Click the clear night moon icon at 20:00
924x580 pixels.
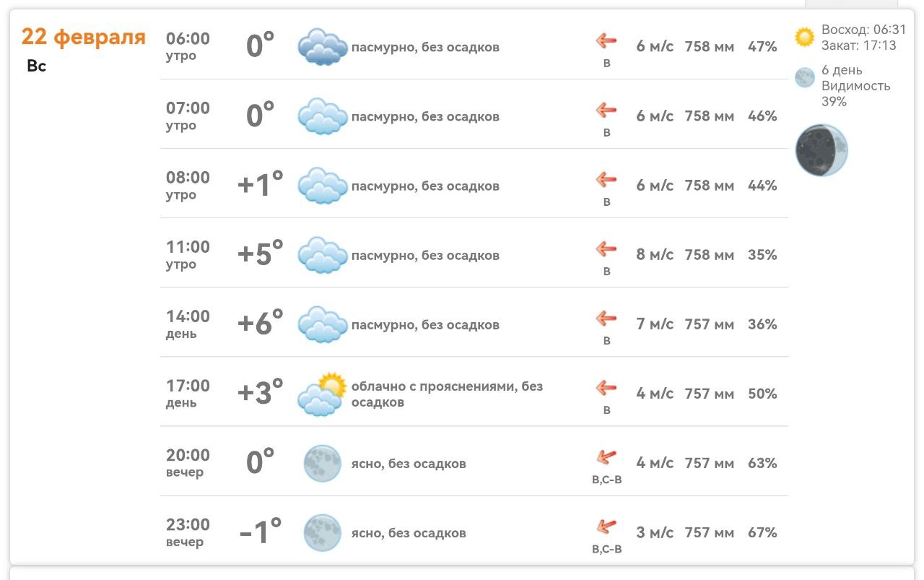322,464
